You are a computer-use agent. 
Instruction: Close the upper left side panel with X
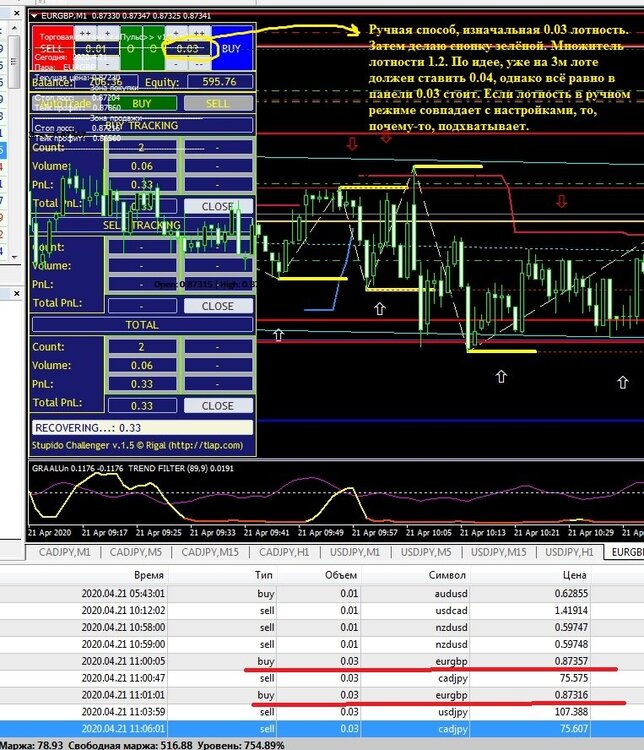(x=16, y=13)
